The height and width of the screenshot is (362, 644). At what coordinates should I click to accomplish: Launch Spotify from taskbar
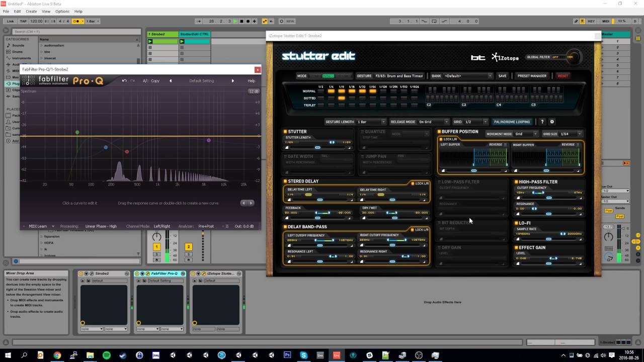[x=107, y=355]
